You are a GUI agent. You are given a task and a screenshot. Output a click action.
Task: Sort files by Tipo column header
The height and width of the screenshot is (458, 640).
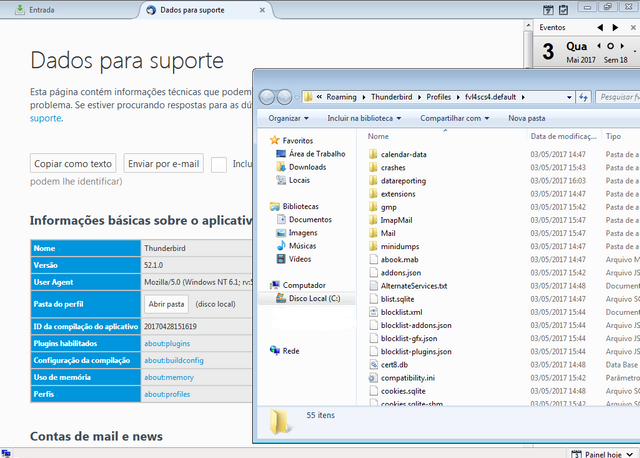pyautogui.click(x=621, y=136)
